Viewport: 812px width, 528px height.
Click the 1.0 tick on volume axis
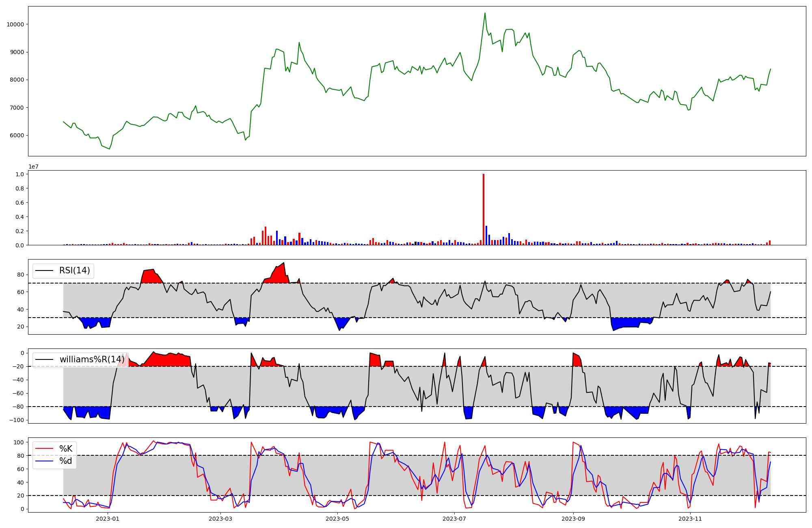coord(20,174)
